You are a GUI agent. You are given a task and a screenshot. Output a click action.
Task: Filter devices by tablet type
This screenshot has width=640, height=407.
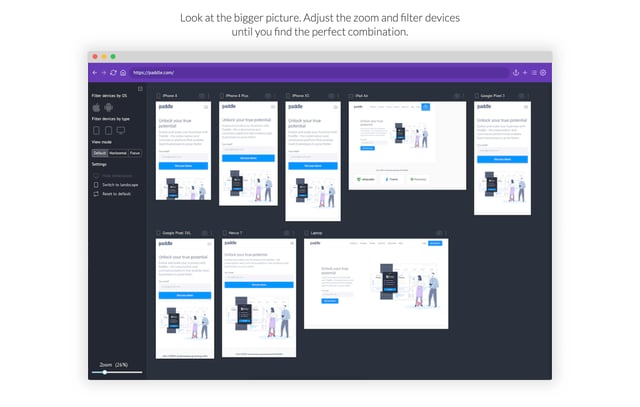pos(109,131)
